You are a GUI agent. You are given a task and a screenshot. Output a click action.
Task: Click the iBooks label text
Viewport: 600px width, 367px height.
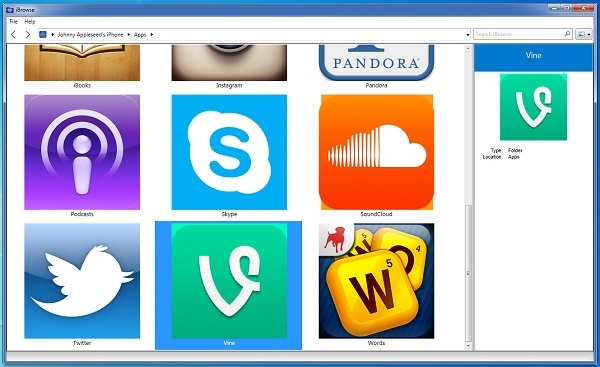coord(82,85)
